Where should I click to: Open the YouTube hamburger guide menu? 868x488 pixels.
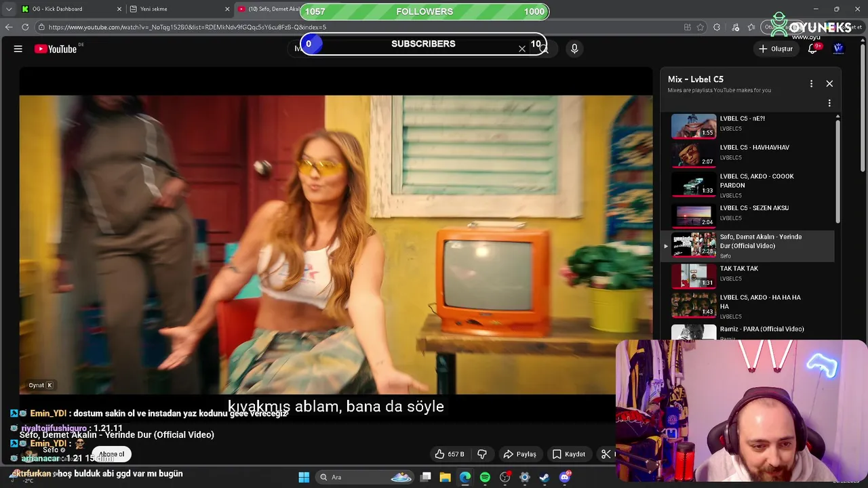pos(18,49)
